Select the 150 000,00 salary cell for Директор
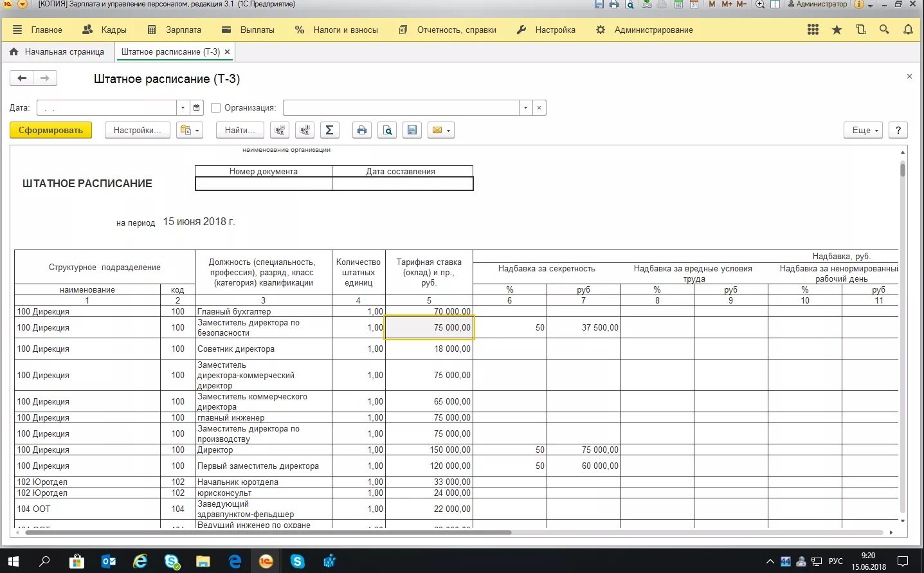 [x=429, y=450]
